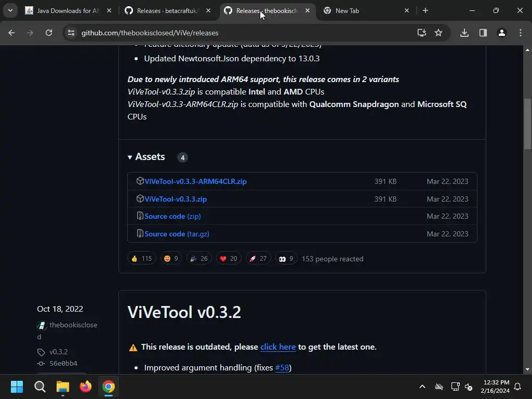The height and width of the screenshot is (399, 532).
Task: Close the Java Downloads tab
Action: click(109, 10)
